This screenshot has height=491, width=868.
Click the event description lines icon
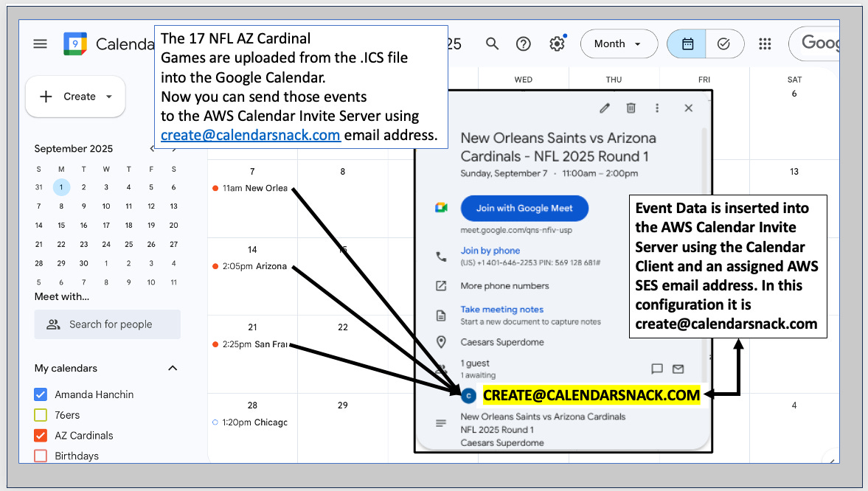441,423
